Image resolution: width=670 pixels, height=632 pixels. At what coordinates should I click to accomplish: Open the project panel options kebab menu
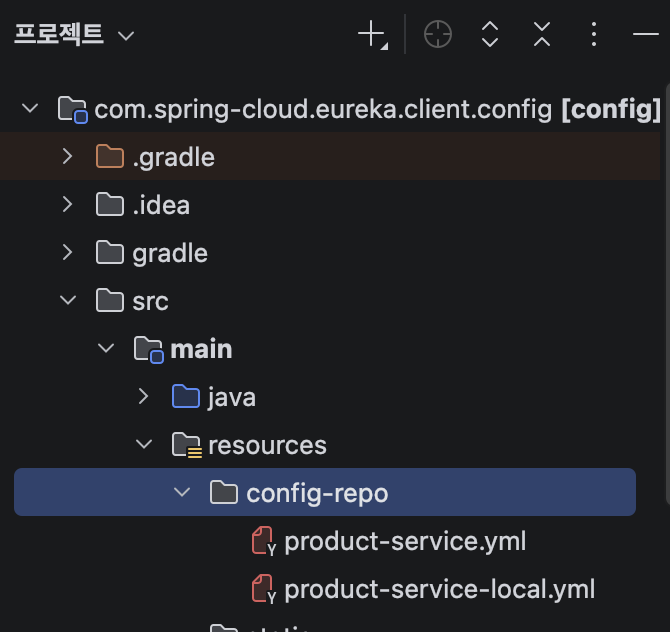point(594,35)
